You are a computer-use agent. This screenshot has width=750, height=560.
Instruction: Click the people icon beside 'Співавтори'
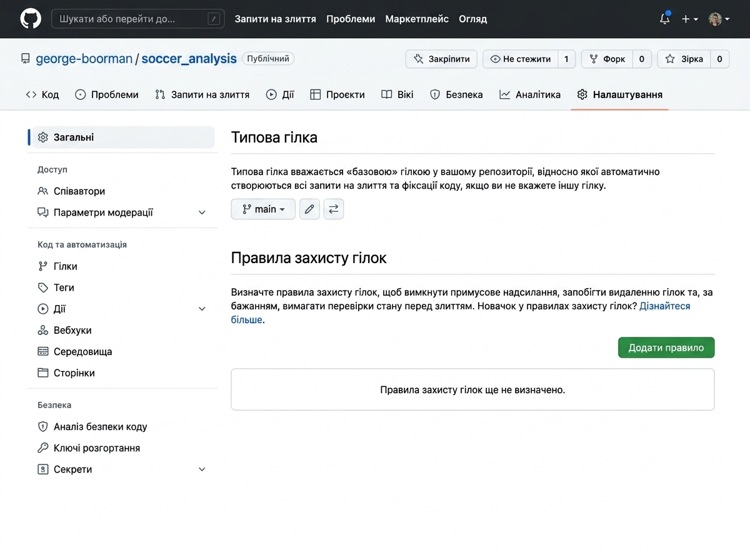(42, 191)
